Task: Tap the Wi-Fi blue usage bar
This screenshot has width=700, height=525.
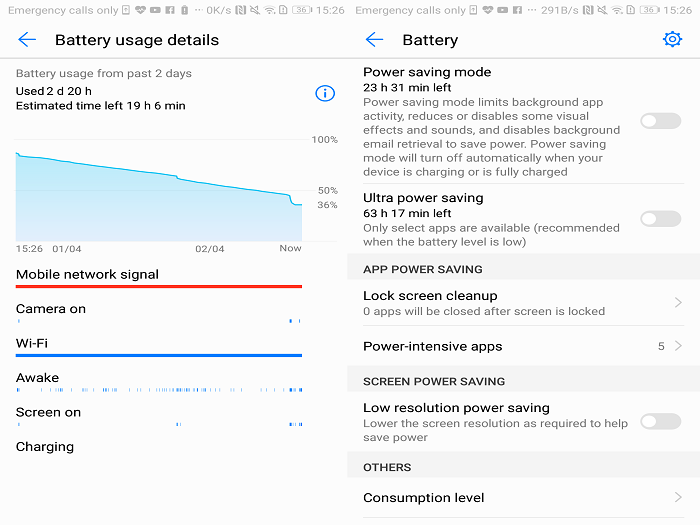Action: coord(159,355)
